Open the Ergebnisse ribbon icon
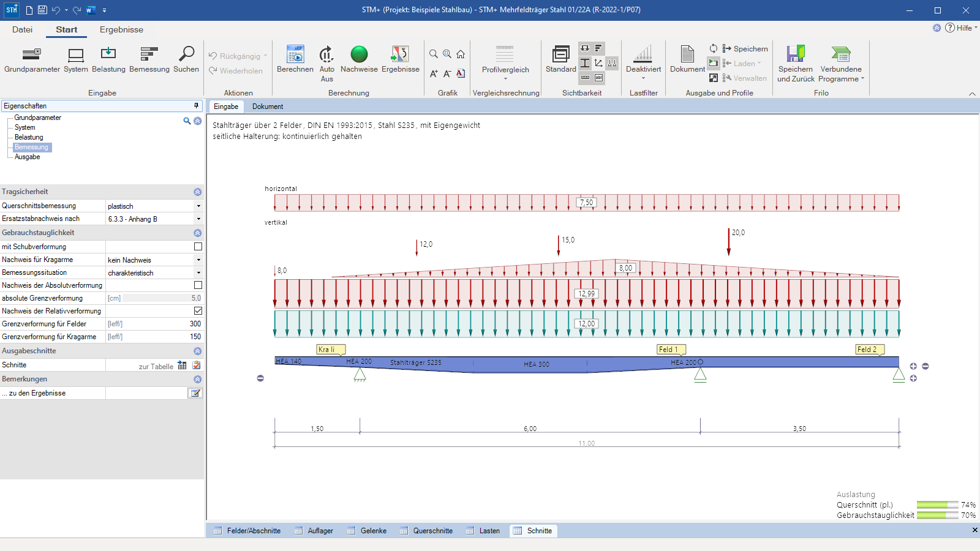The width and height of the screenshot is (980, 551). click(x=401, y=60)
